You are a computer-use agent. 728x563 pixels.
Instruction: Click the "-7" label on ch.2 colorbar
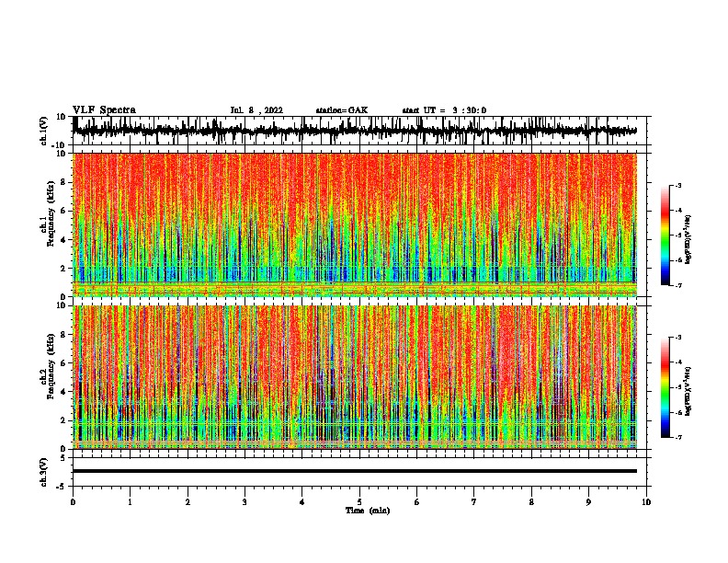(677, 437)
